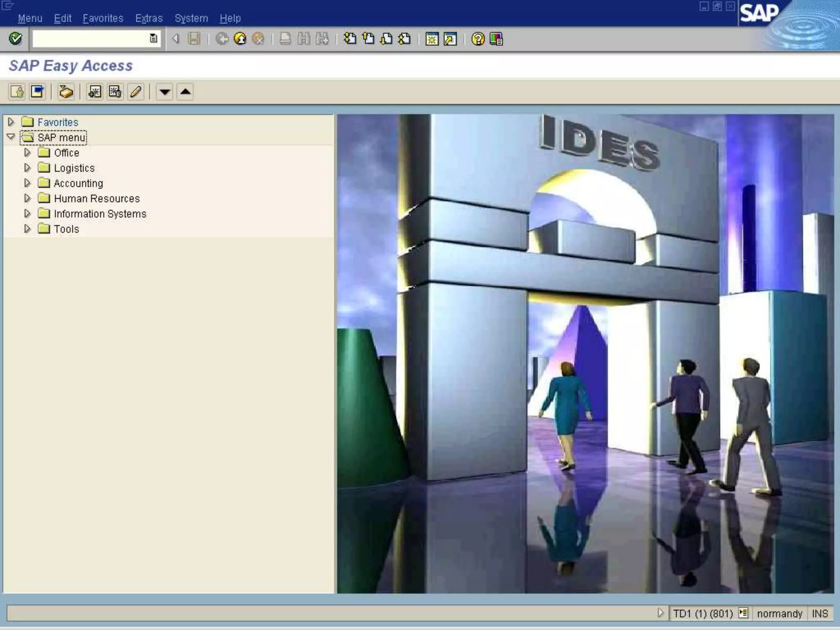Click the SAP Menu icon
This screenshot has height=630, width=840.
coord(37,91)
